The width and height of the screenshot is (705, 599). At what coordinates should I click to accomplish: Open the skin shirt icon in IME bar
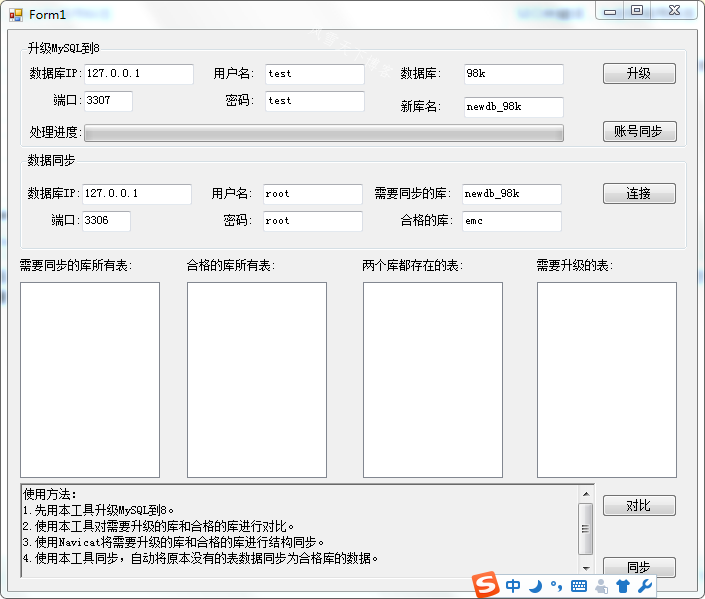click(623, 586)
